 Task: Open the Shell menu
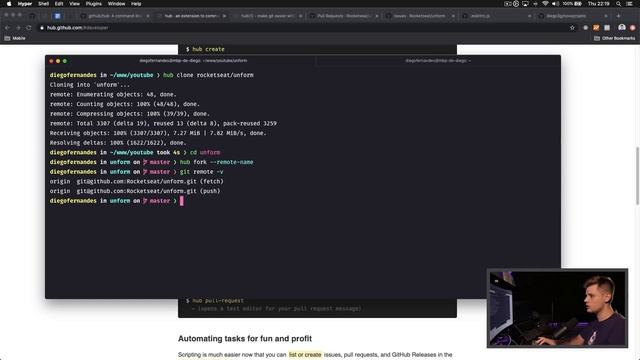click(43, 4)
